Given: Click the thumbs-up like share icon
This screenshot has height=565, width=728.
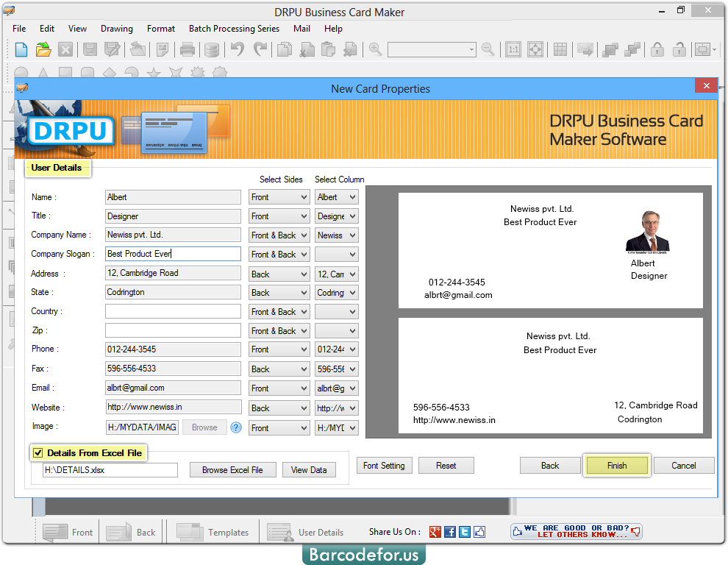Looking at the screenshot, I should (479, 532).
